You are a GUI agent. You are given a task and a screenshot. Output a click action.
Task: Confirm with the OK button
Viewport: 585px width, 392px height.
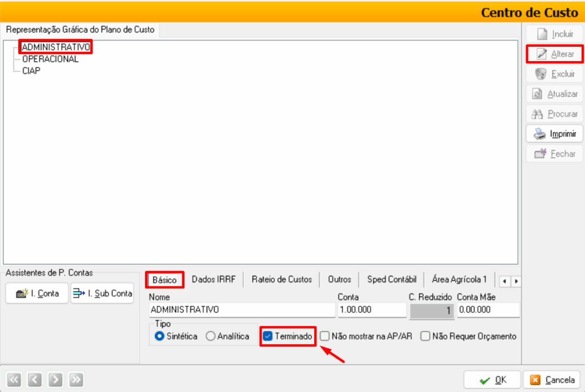coord(492,379)
